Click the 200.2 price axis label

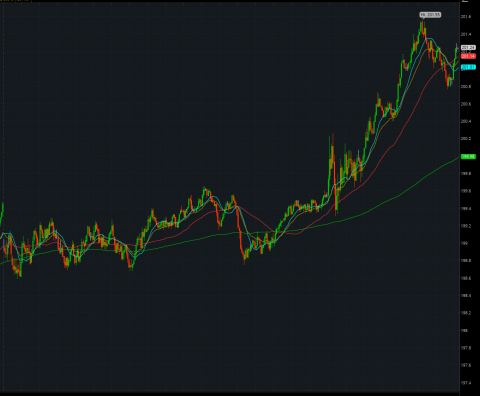coord(466,139)
